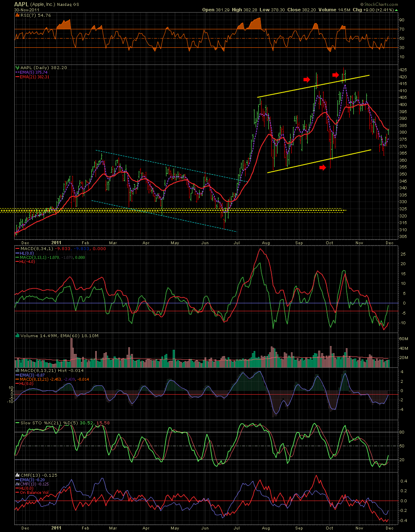Click the AAPL (Daily) 382.20 legend
This screenshot has width=415, height=532.
click(x=44, y=67)
